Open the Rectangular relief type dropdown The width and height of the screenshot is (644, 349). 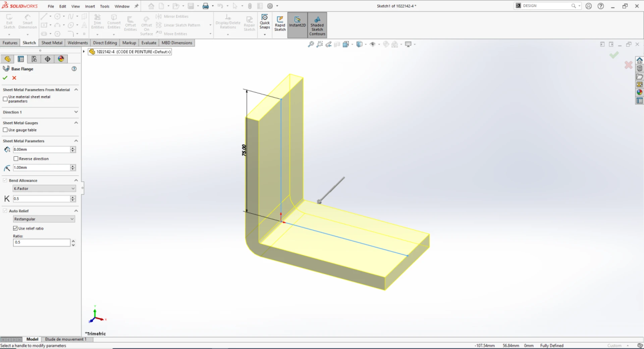pyautogui.click(x=72, y=219)
